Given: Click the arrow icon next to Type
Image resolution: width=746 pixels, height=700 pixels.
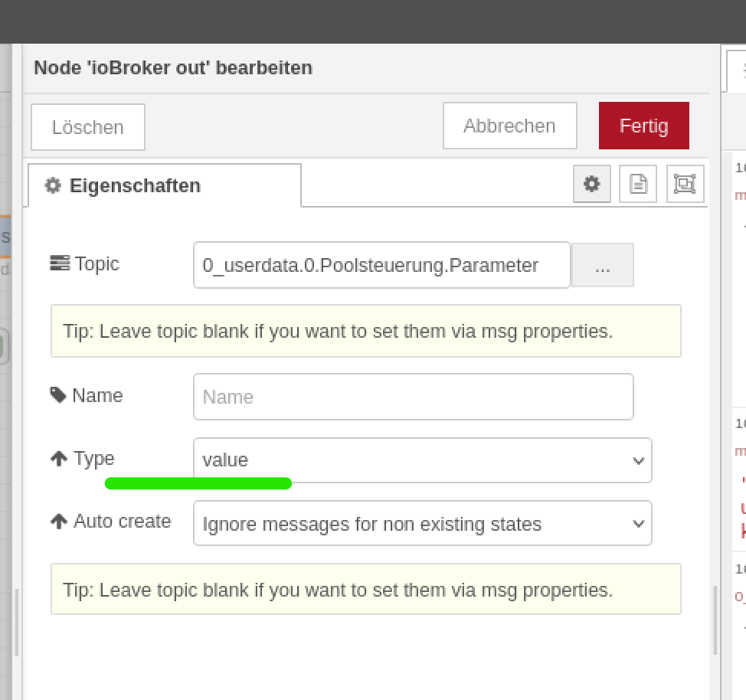Looking at the screenshot, I should [x=59, y=459].
